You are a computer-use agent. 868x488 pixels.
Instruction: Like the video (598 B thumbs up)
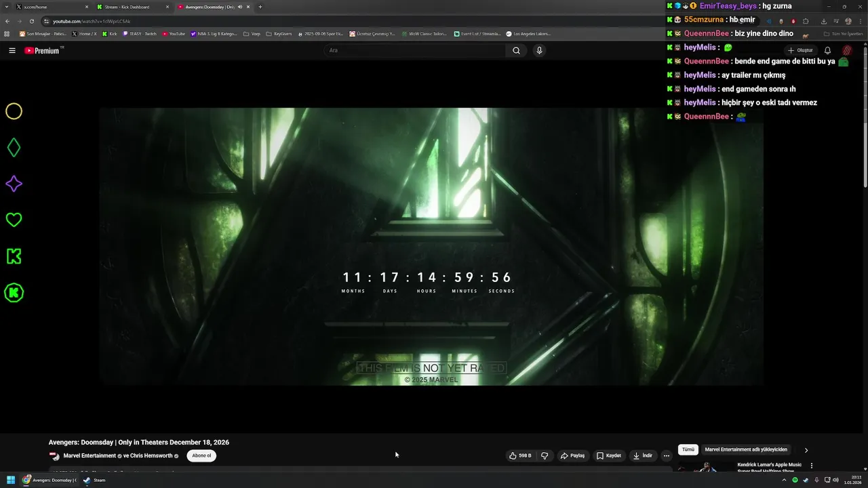[520, 455]
